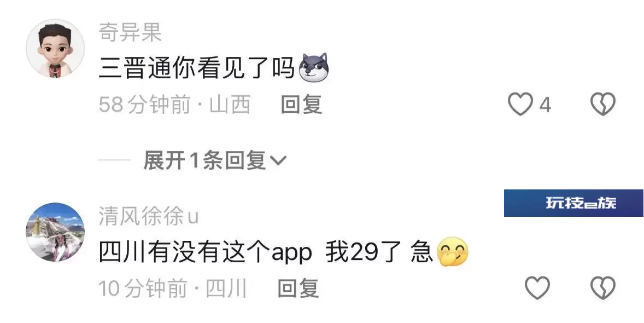Dislike 奇异果's comment with broken heart
Viewport: 644px width, 323px height.
(603, 104)
